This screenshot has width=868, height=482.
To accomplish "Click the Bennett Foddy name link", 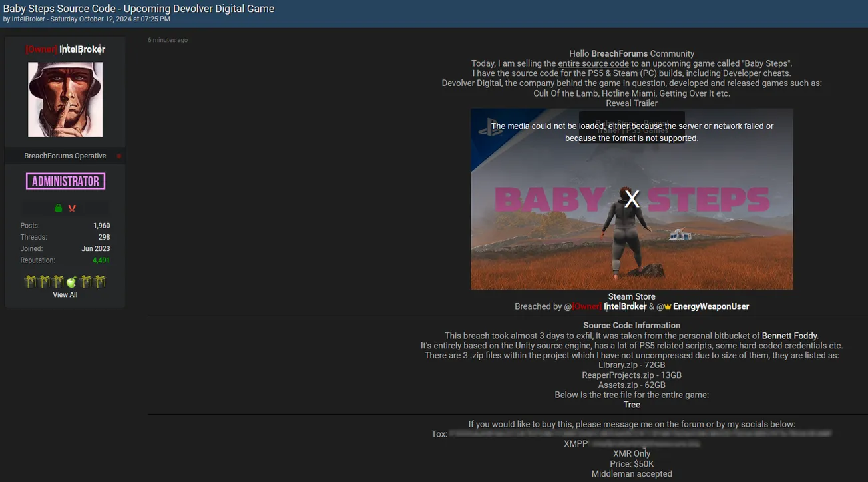I will pos(789,336).
